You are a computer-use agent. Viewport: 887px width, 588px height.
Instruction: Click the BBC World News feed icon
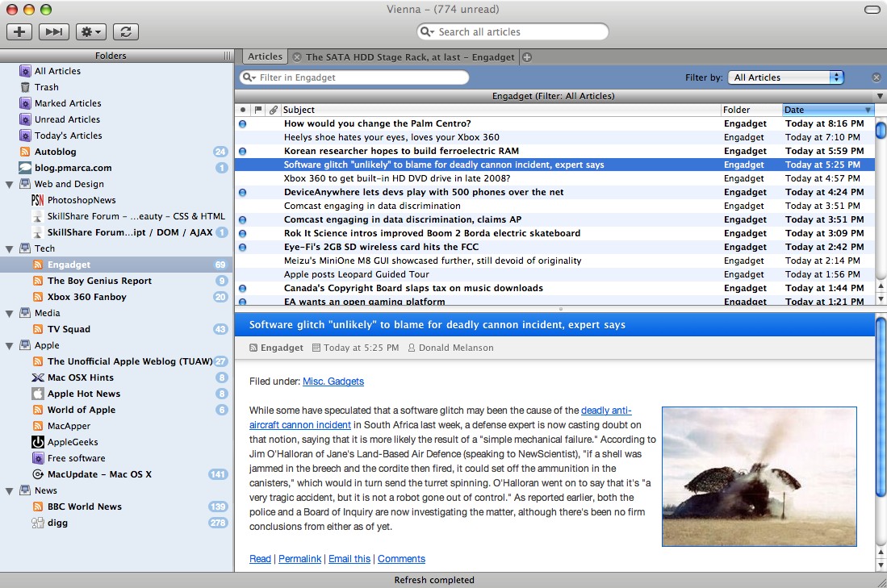pyautogui.click(x=38, y=507)
